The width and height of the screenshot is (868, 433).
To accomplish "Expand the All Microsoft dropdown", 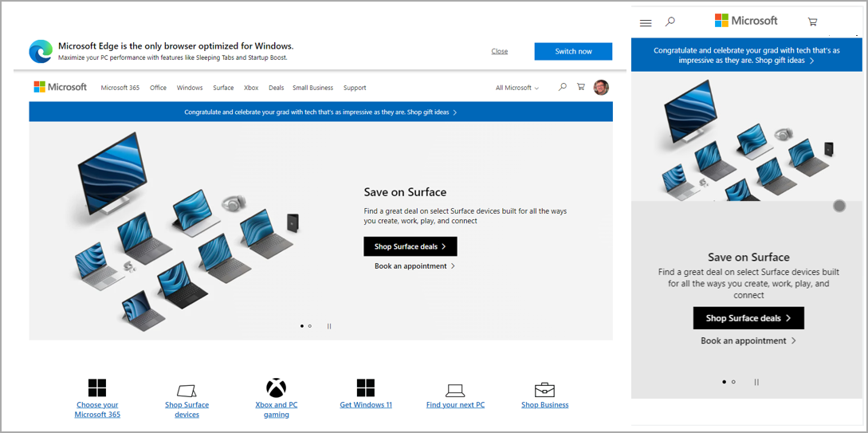I will click(x=517, y=88).
